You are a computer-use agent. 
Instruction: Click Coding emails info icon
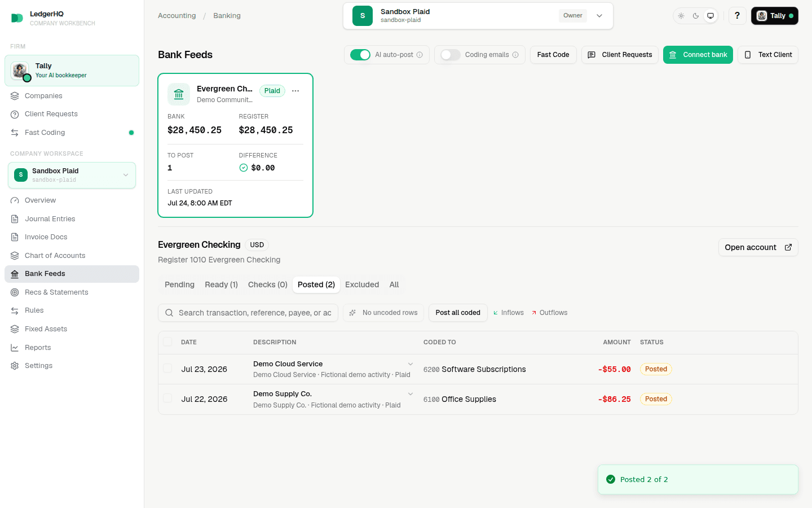(515, 55)
